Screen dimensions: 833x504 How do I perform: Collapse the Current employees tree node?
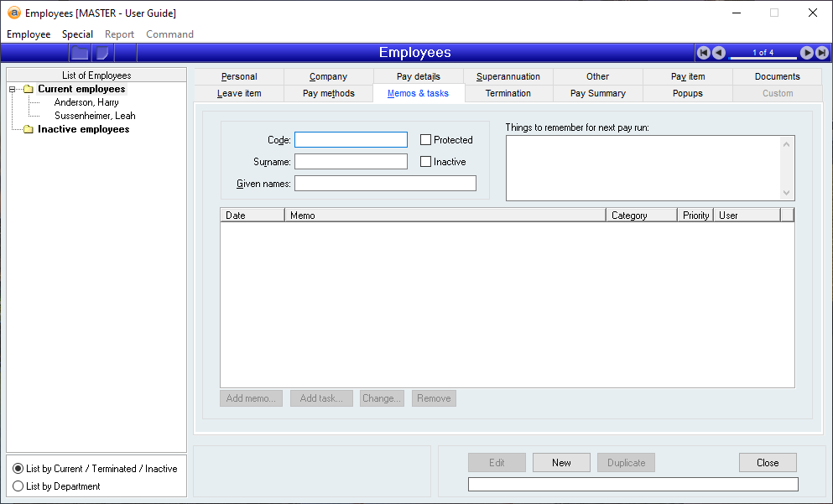13,89
